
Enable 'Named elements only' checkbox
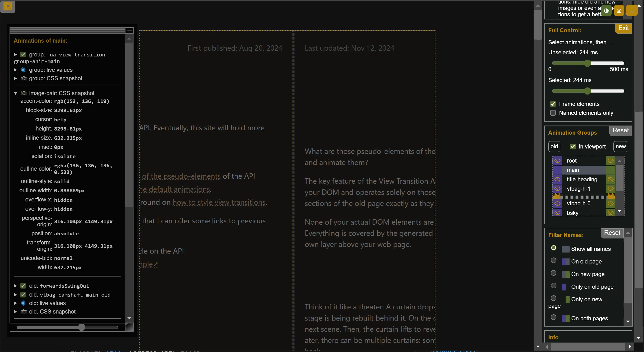click(x=553, y=113)
